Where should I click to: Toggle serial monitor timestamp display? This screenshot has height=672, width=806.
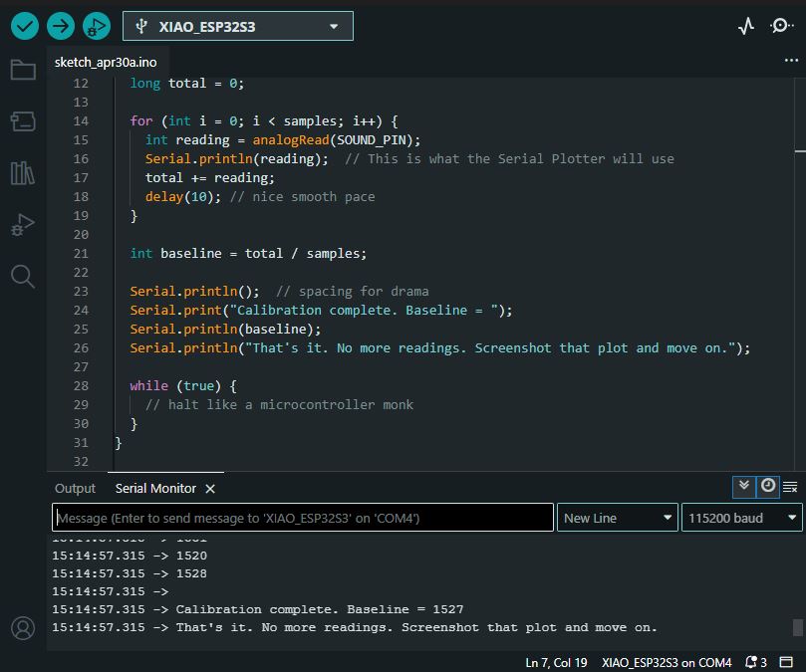(768, 486)
